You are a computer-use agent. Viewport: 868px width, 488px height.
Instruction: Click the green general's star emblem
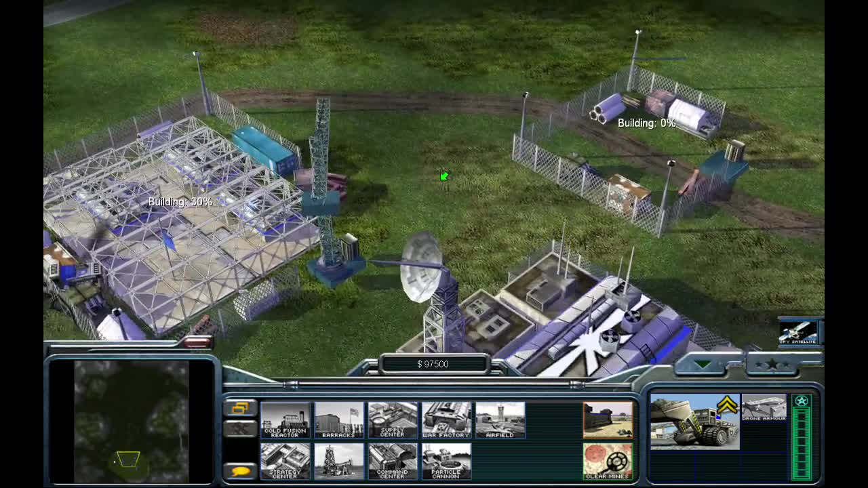coord(802,401)
